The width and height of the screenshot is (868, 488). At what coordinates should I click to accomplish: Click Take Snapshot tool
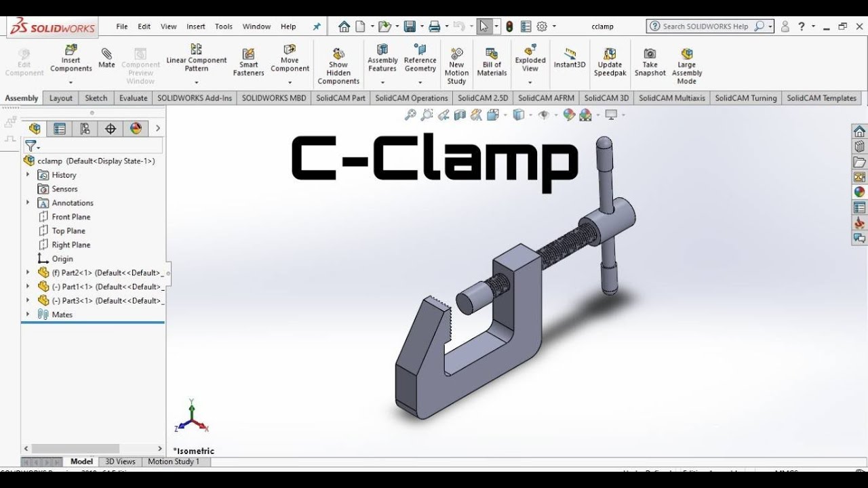coord(650,62)
